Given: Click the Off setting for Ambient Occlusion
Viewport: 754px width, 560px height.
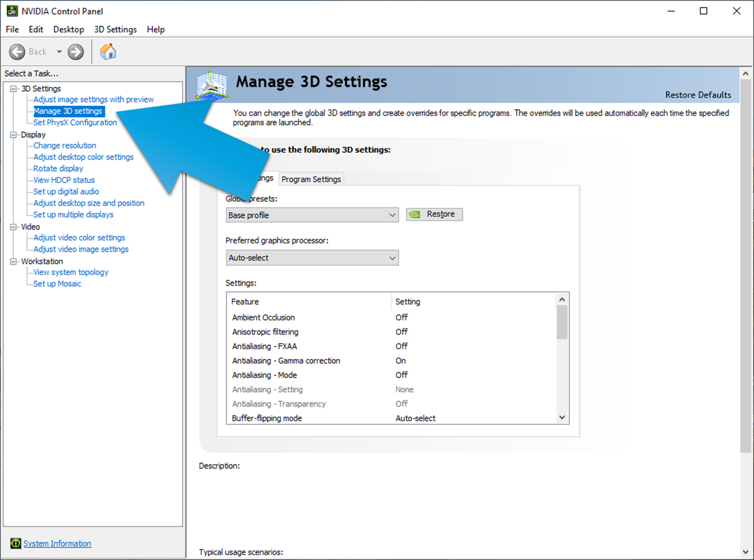Looking at the screenshot, I should click(x=401, y=318).
